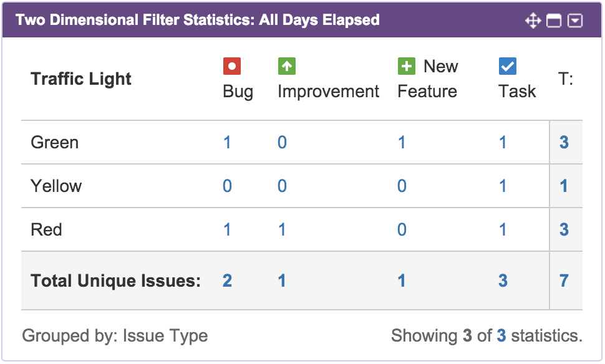Click the red Bug issue type icon
This screenshot has height=364, width=605.
(x=232, y=66)
